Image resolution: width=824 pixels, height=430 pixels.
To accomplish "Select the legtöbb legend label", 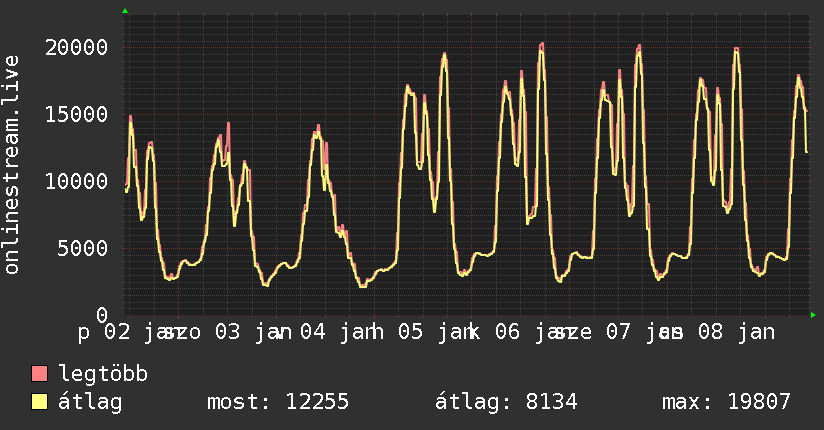I will click(x=103, y=375).
